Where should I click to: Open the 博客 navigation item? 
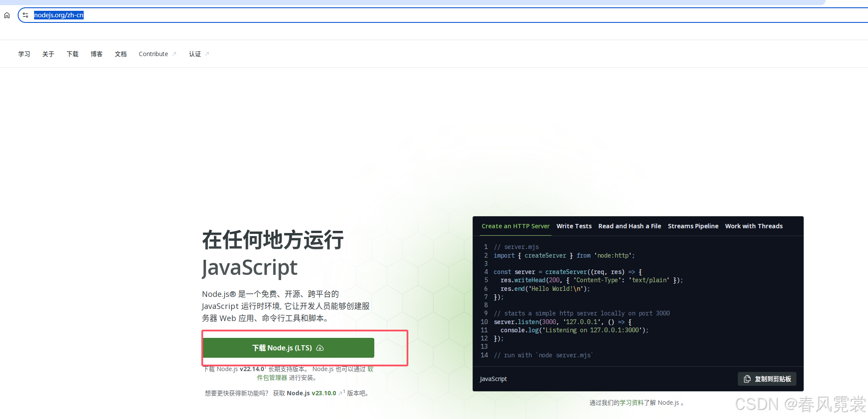point(97,54)
